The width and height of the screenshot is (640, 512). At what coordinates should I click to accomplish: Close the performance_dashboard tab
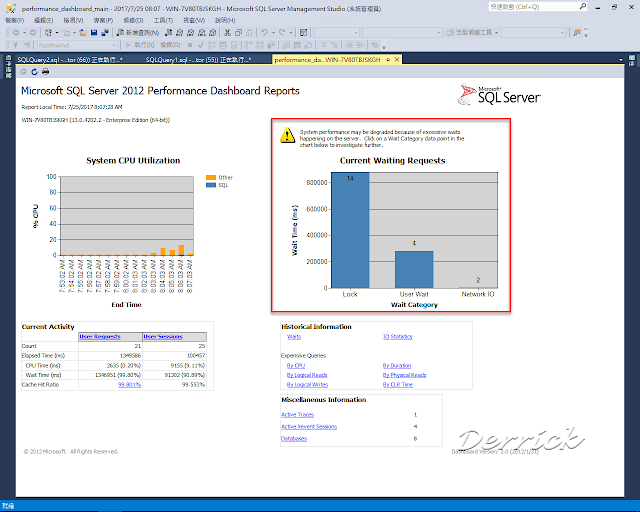point(397,60)
